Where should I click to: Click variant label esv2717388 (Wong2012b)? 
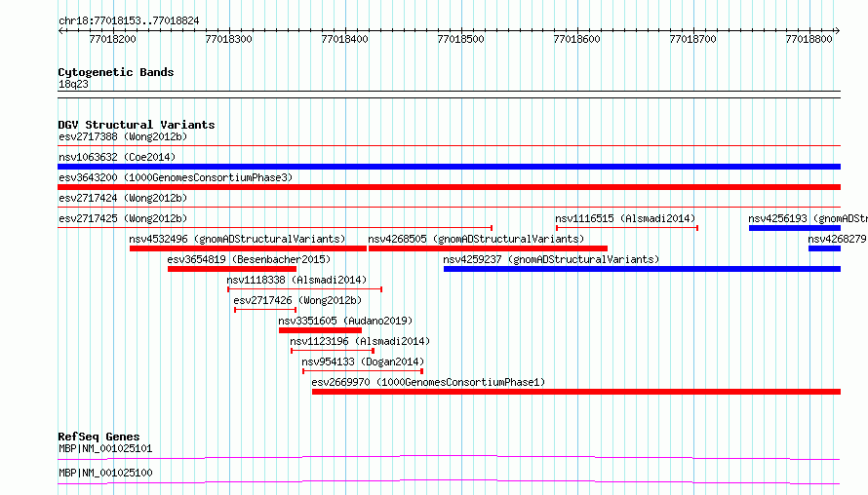(x=123, y=136)
